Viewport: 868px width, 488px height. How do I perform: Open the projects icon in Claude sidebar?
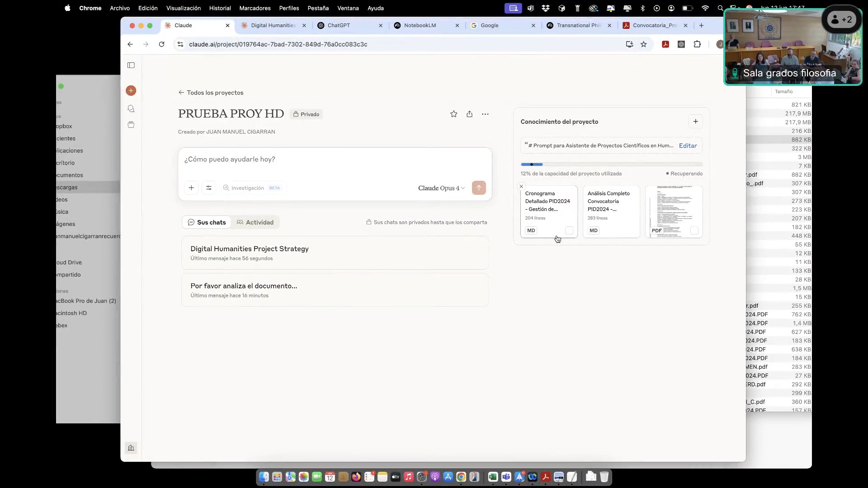tap(131, 125)
